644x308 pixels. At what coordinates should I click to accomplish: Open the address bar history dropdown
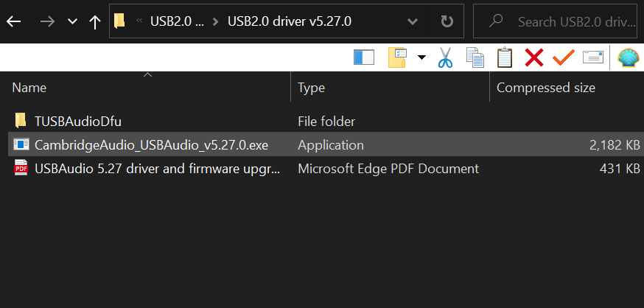coord(413,21)
